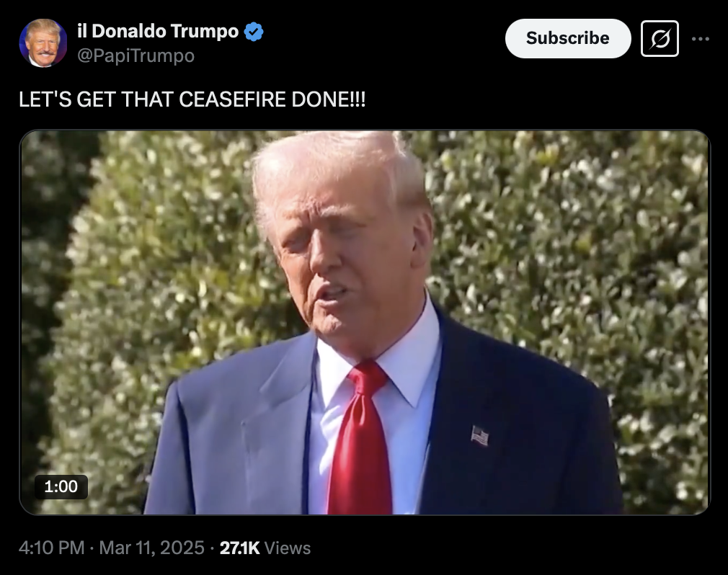Open the il Donaldo Trumpo profile avatar
The width and height of the screenshot is (728, 575).
tap(43, 43)
